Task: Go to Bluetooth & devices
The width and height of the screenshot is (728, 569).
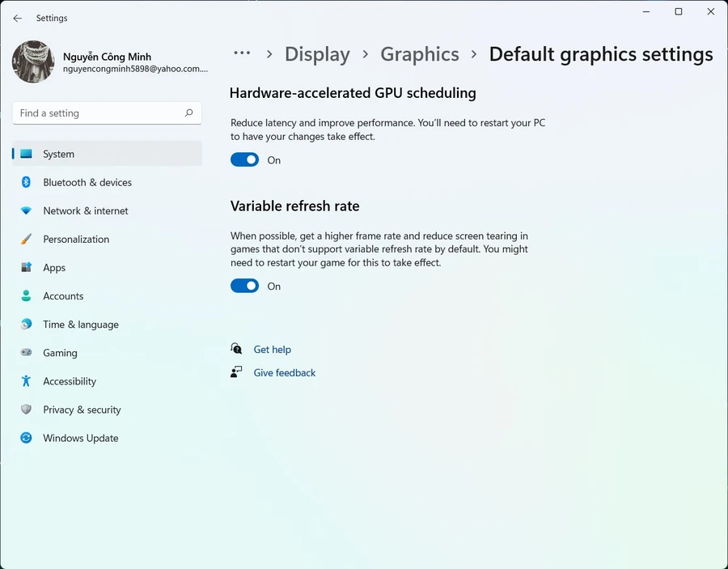Action: click(x=87, y=182)
